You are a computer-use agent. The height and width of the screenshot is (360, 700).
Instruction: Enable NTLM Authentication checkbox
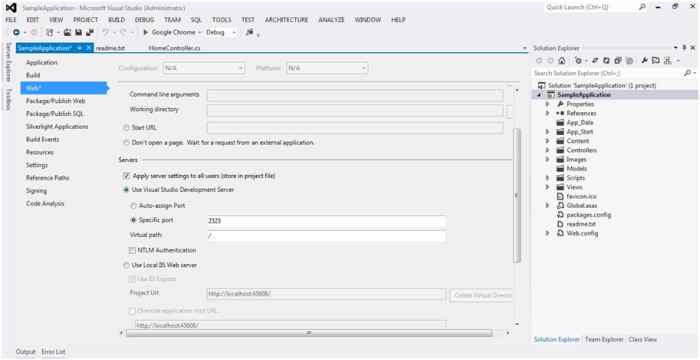[132, 250]
